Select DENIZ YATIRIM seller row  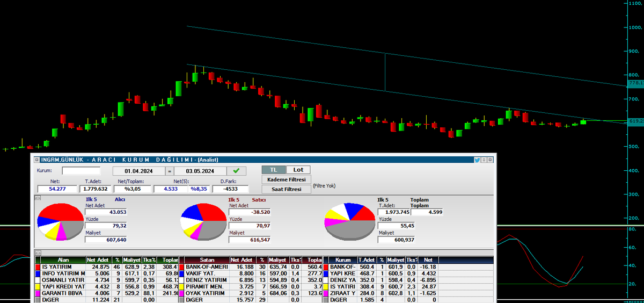(207, 280)
